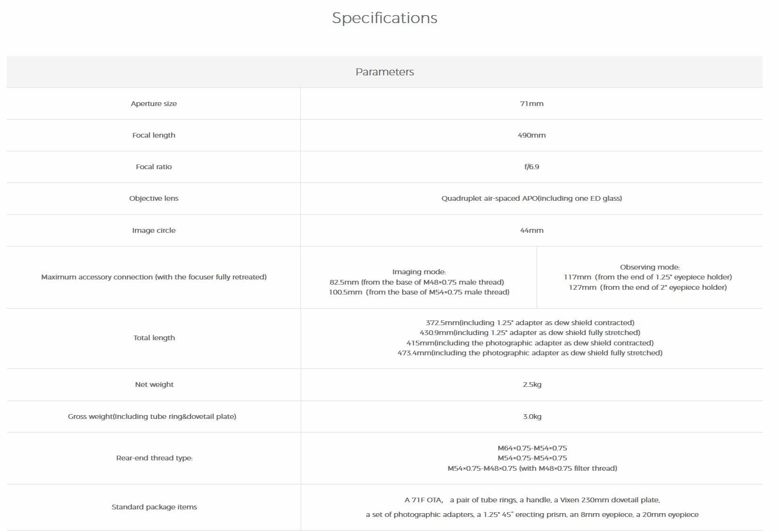Click the Specifications page heading
This screenshot has height=532, width=778.
[384, 18]
